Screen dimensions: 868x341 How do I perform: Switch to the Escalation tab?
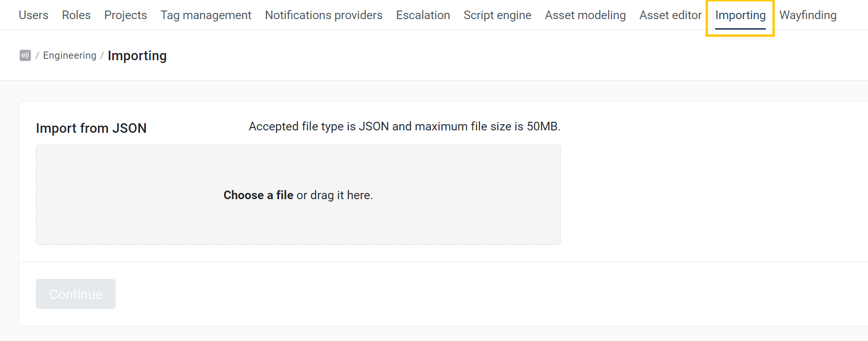(x=423, y=15)
